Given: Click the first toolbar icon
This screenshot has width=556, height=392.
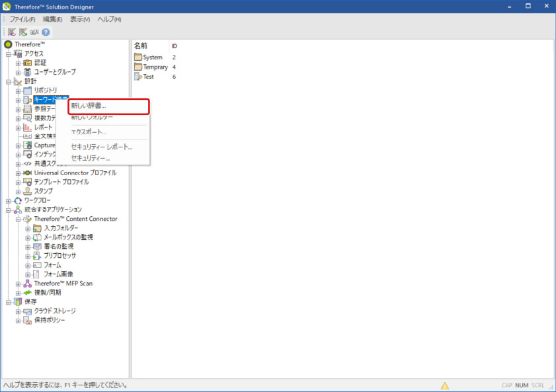Looking at the screenshot, I should pos(12,32).
